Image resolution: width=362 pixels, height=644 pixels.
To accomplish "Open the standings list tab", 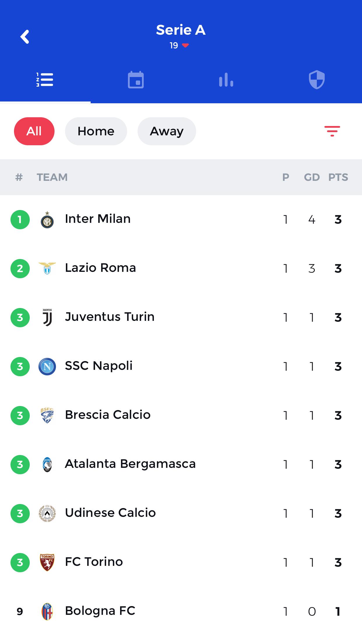I will click(x=45, y=80).
